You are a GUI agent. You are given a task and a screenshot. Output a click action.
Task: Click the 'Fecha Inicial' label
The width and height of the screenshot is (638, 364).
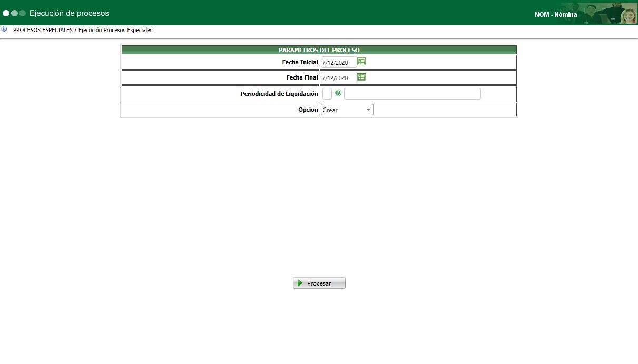(300, 62)
